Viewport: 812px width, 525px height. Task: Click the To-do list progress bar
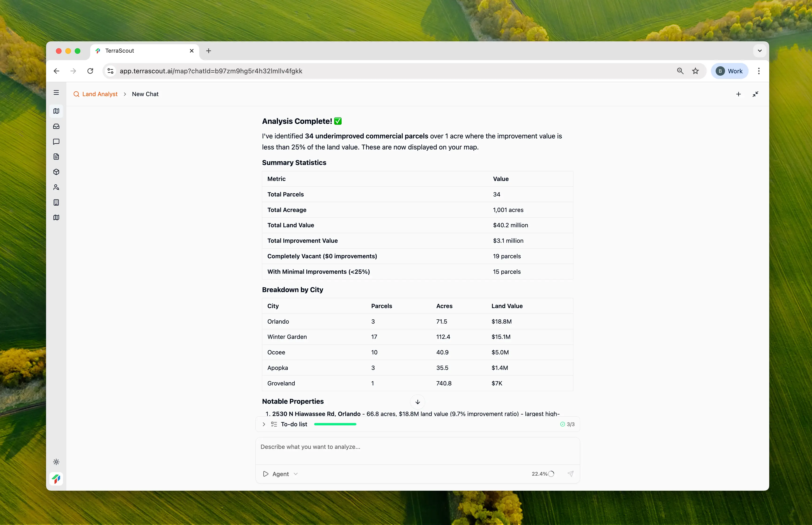click(335, 424)
